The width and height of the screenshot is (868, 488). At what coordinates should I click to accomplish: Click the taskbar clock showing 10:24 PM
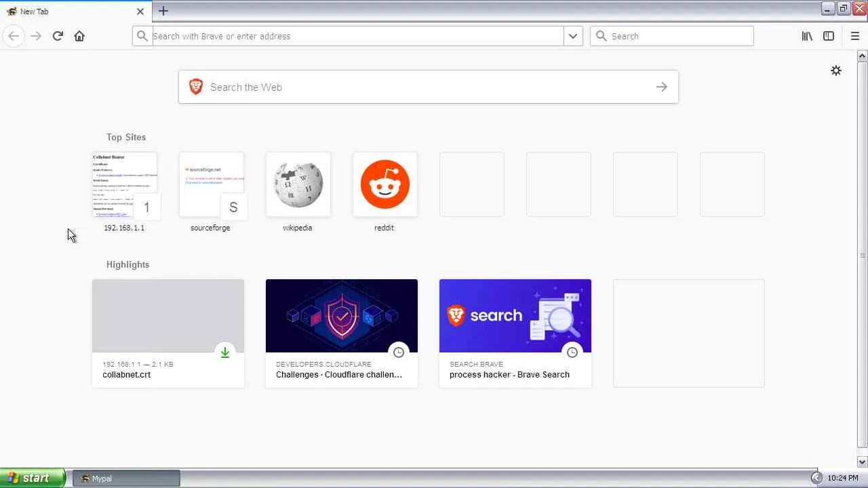point(843,479)
